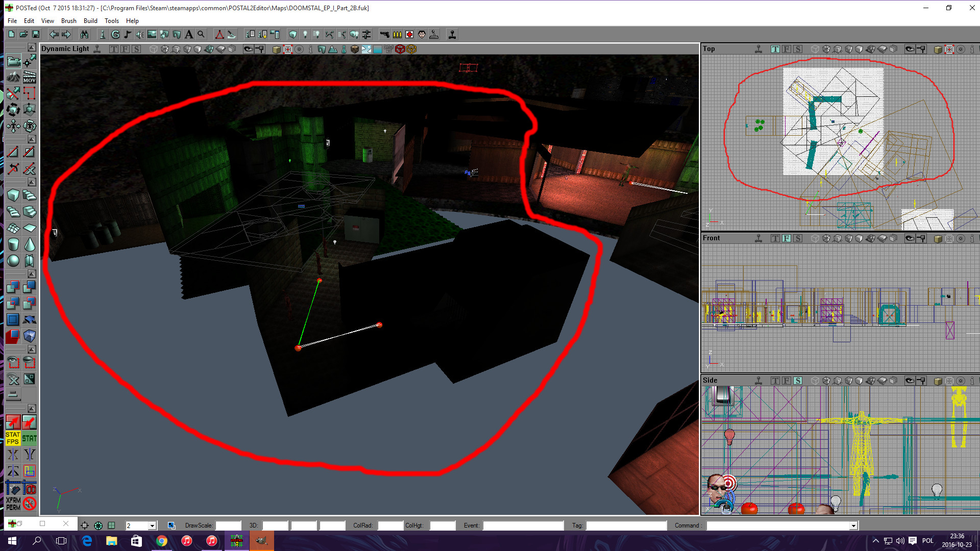Viewport: 980px width, 551px height.
Task: Switch Dynamic Light viewport to Top view
Action: click(x=114, y=49)
